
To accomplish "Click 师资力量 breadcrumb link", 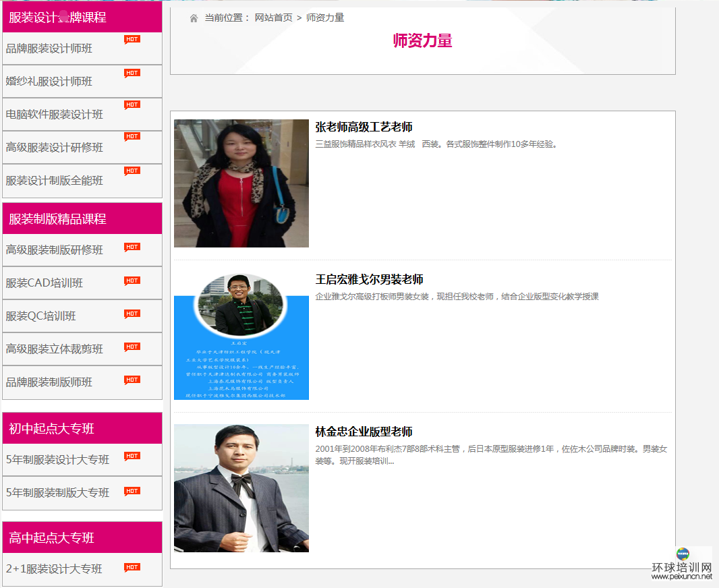I will pos(325,18).
